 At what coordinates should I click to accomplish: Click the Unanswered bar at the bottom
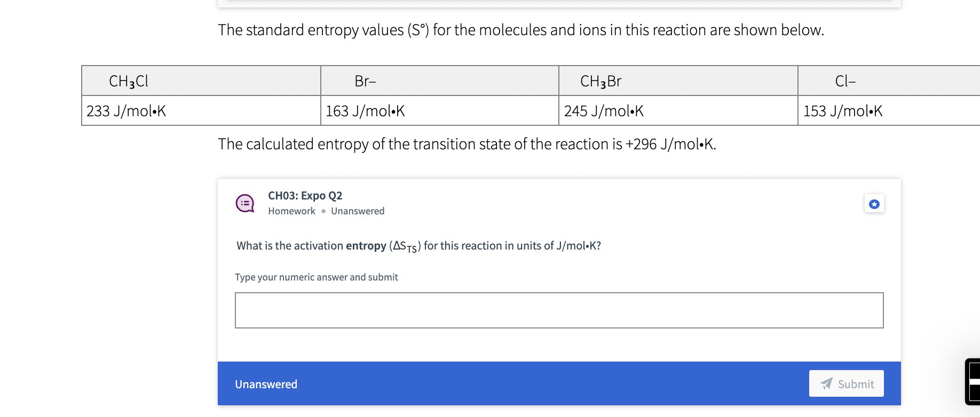266,384
